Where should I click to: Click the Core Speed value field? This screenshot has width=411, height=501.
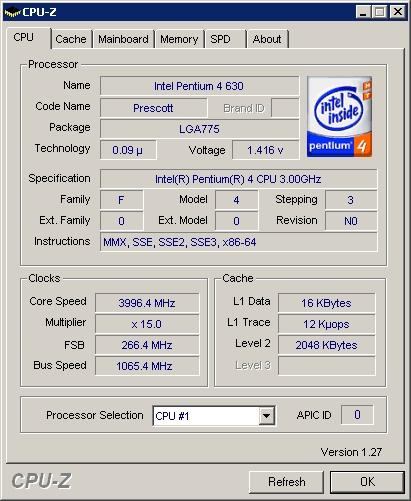click(x=147, y=303)
